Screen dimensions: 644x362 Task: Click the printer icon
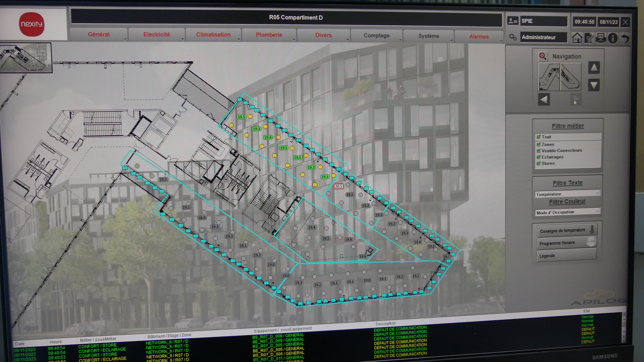[x=601, y=38]
